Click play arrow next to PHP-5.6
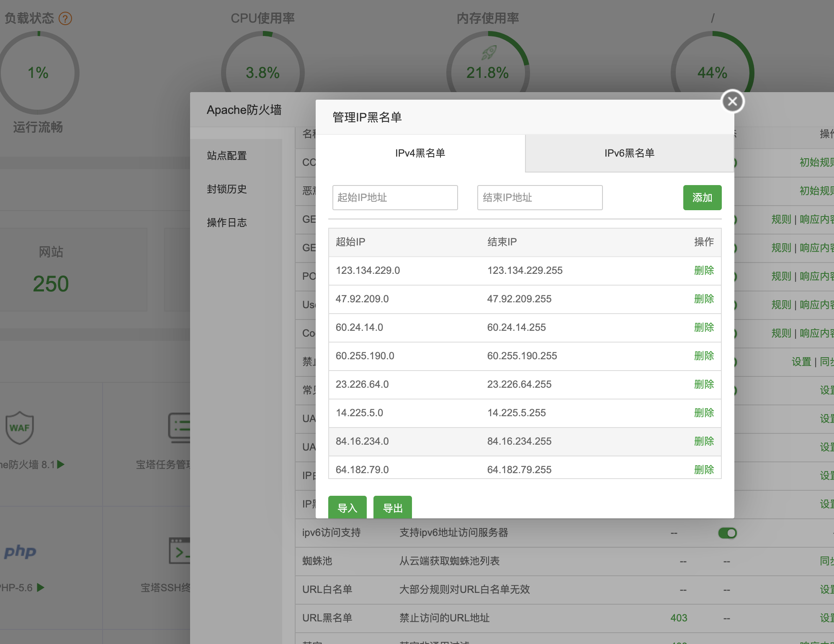Screen dimensions: 834x644 point(41,587)
